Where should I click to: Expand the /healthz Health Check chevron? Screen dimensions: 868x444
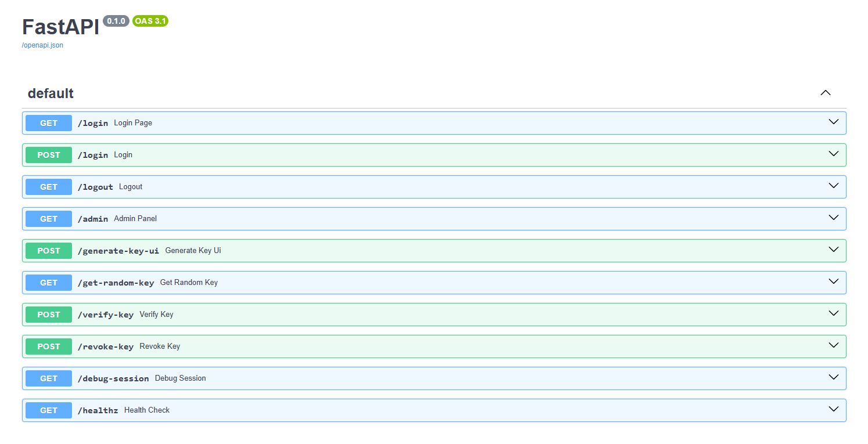click(x=834, y=409)
